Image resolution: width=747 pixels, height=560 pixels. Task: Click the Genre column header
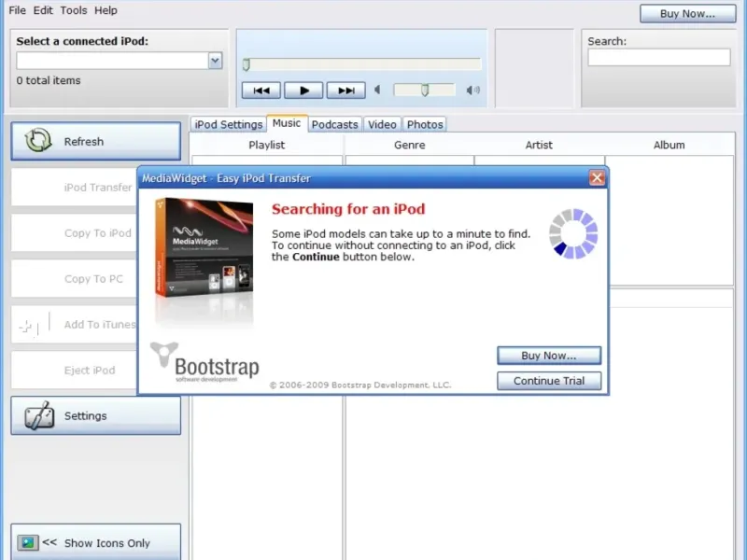(x=409, y=145)
